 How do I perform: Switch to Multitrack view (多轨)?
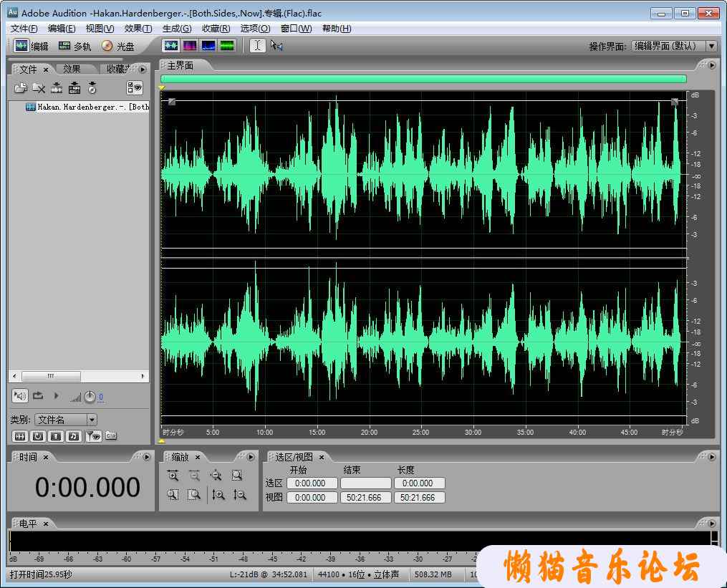[x=74, y=46]
